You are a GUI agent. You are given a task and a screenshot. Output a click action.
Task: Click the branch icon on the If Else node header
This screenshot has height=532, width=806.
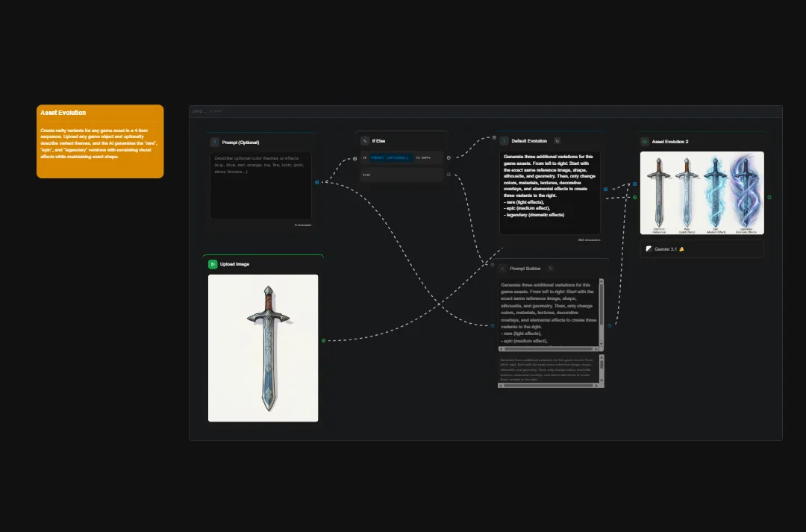point(365,142)
